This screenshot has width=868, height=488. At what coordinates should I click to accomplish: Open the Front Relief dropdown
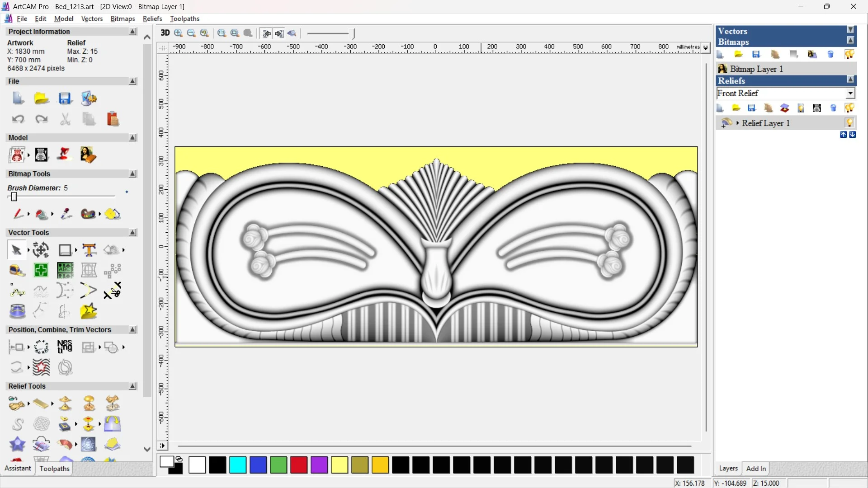tap(850, 93)
